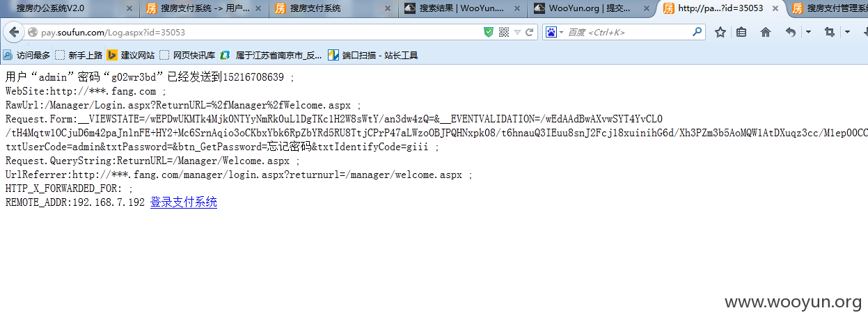Click the 端口扫描 bookmark favicon
Viewport: 868px width, 322px height.
pyautogui.click(x=333, y=55)
